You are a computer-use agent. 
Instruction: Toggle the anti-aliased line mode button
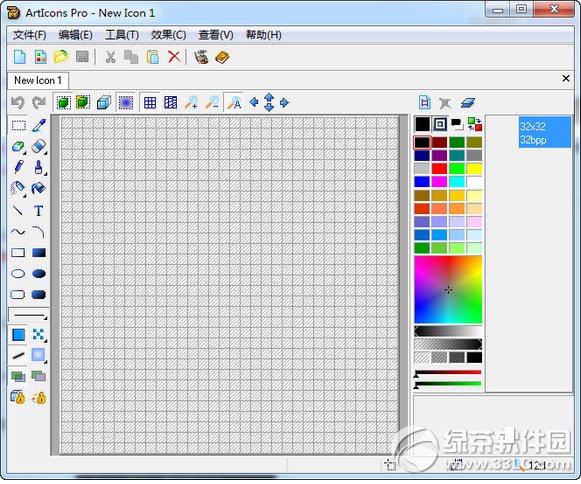(x=18, y=356)
